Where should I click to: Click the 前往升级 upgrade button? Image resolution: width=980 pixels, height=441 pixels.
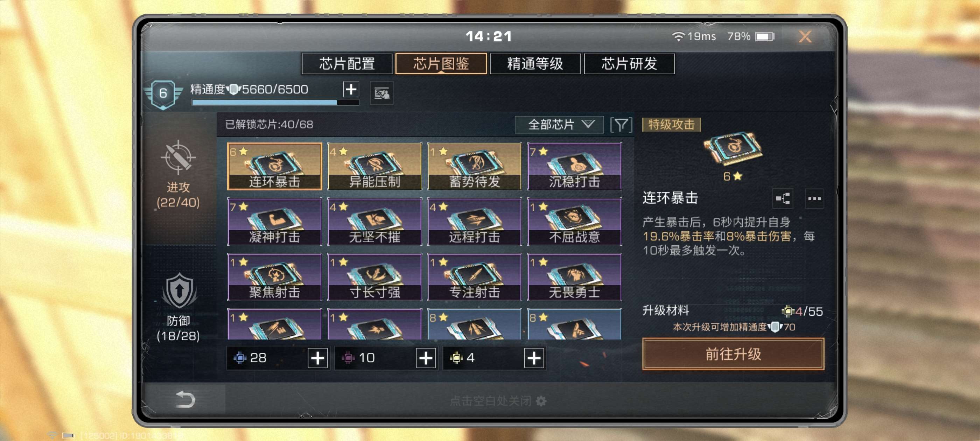[733, 354]
